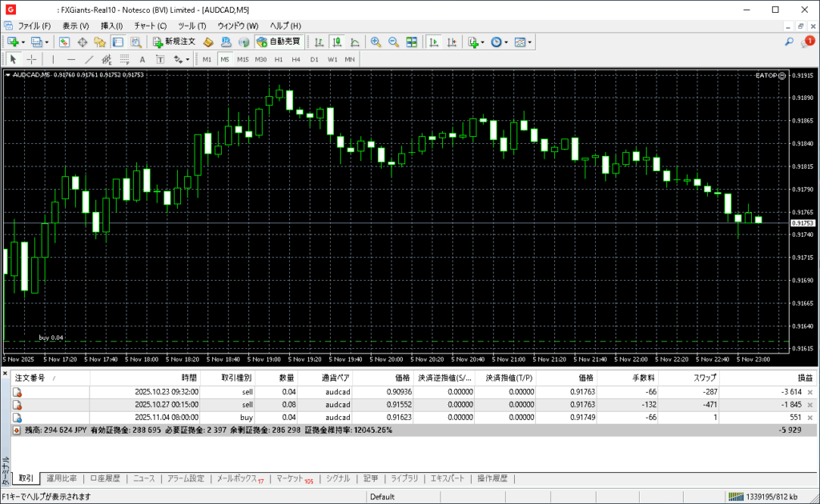Image resolution: width=820 pixels, height=504 pixels.
Task: Select the Trendline drawing tool
Action: pos(89,59)
